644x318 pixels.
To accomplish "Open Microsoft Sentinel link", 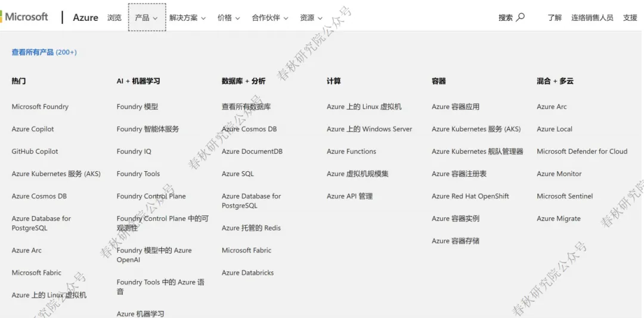I will tap(565, 196).
